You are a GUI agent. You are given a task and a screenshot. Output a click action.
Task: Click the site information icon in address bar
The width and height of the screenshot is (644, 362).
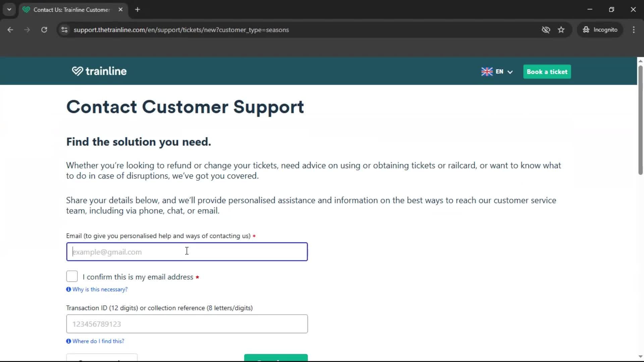64,30
